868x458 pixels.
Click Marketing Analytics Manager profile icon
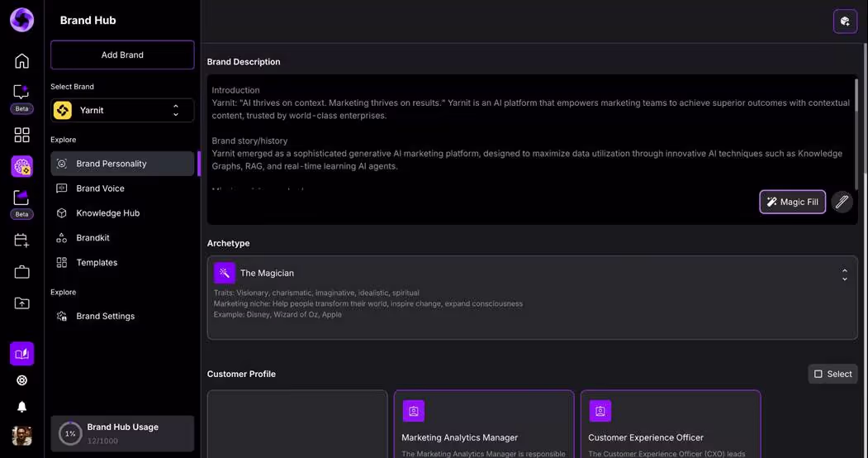pyautogui.click(x=413, y=411)
